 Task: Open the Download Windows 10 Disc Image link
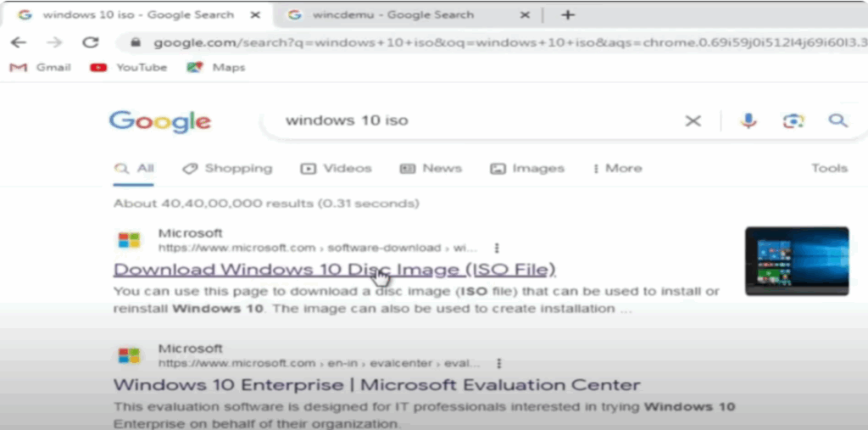pyautogui.click(x=334, y=270)
